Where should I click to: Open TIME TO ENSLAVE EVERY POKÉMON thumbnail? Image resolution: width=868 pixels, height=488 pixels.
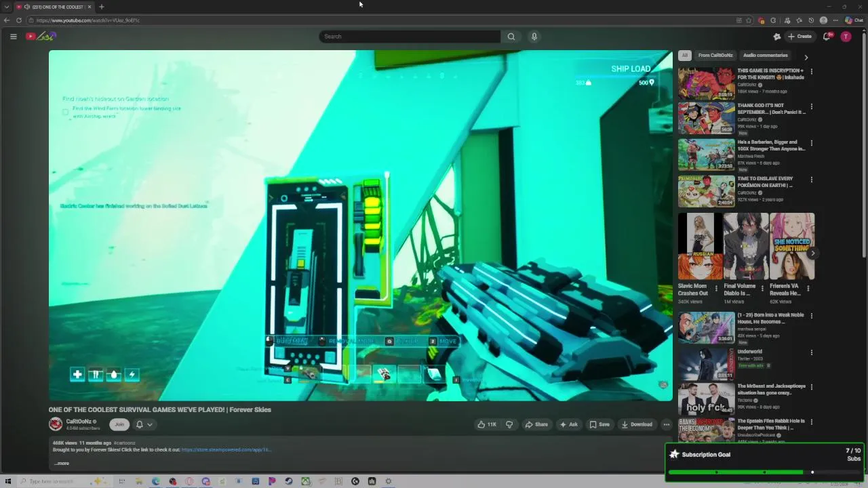706,191
